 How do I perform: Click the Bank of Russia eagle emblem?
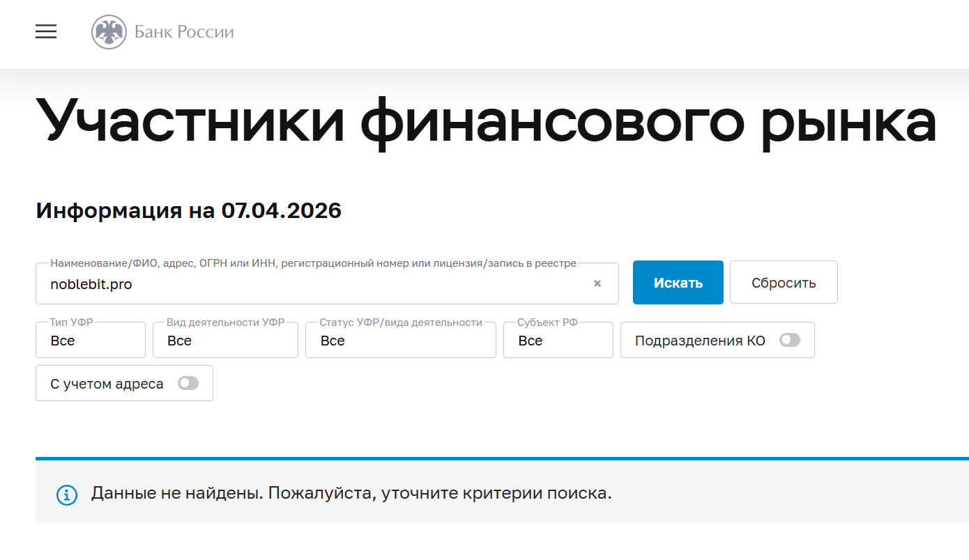109,31
